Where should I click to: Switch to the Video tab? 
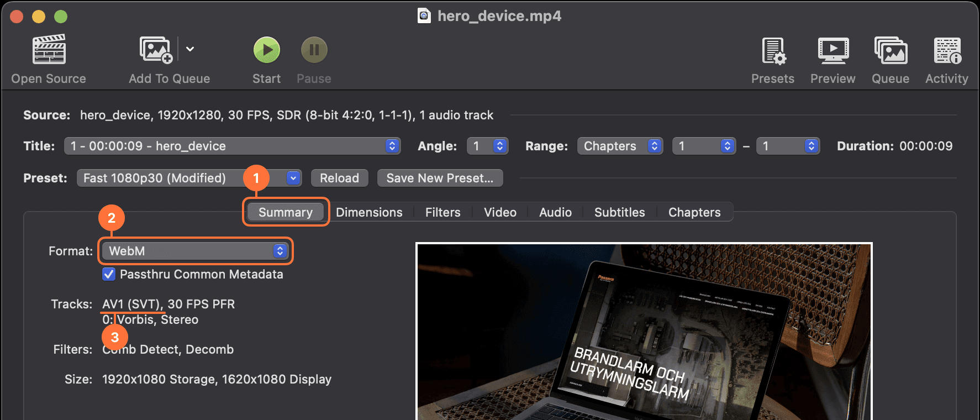coord(500,212)
